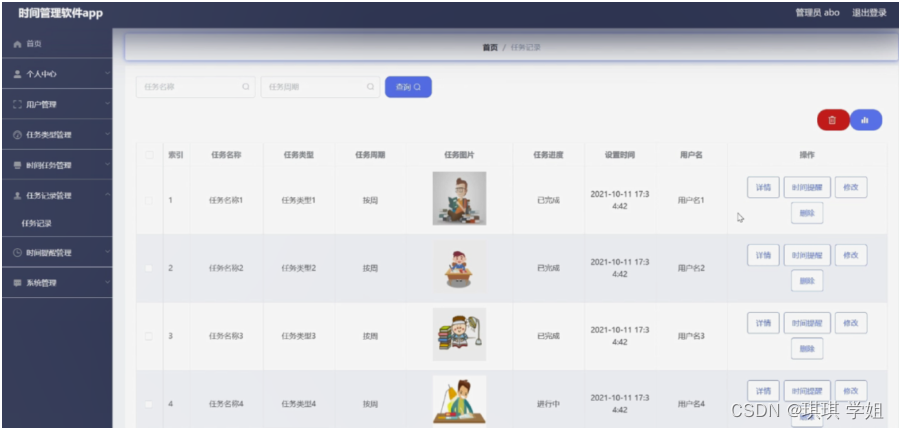Click 详情 for 任务名称1
Screen dimensions: 899x429
coord(763,188)
